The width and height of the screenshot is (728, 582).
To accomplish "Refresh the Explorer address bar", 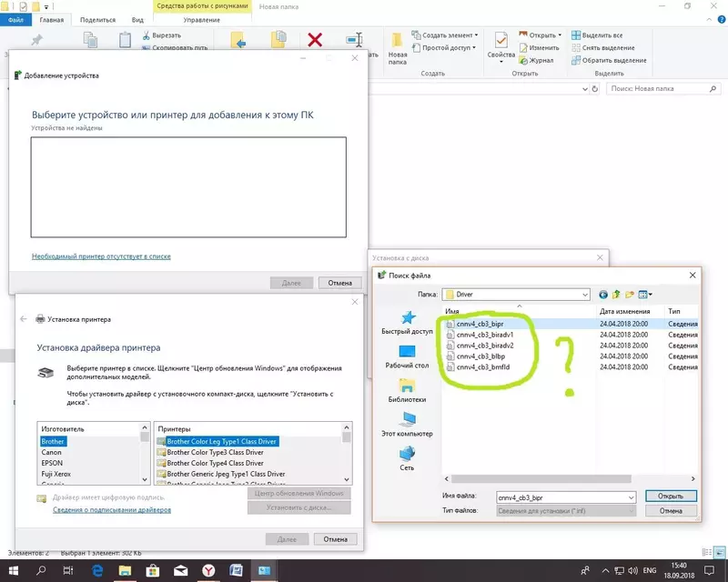I will click(595, 88).
